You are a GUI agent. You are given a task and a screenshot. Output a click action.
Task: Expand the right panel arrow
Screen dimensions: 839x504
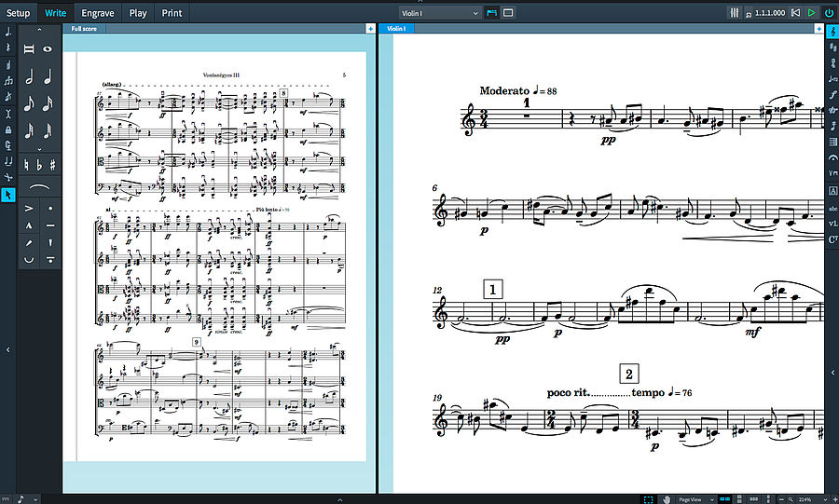(x=832, y=373)
